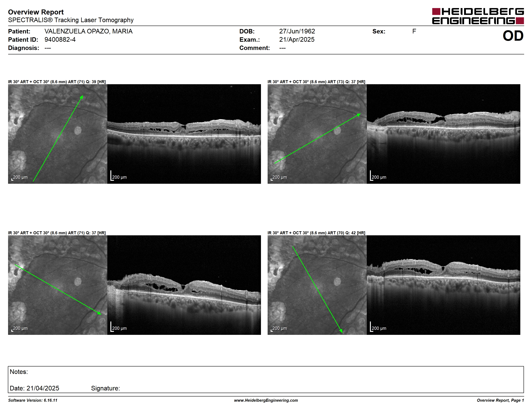Click 200 µm scale on bottom-right OCT scan
Screen dimensions: 532x411
click(378, 327)
